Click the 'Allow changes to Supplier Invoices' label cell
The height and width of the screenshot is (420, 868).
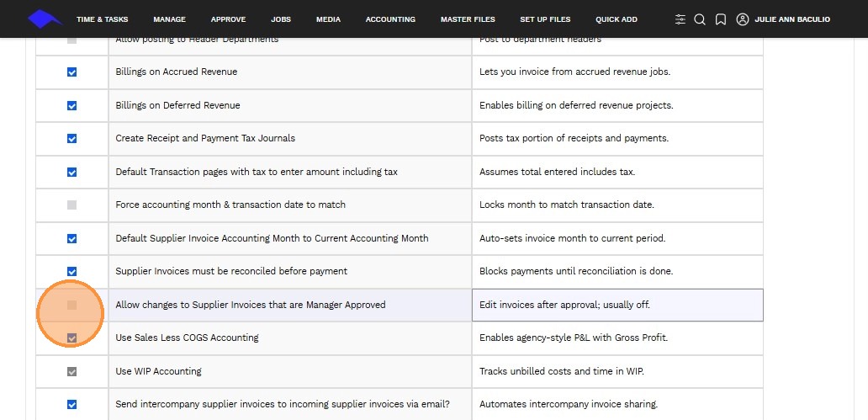[x=289, y=305]
